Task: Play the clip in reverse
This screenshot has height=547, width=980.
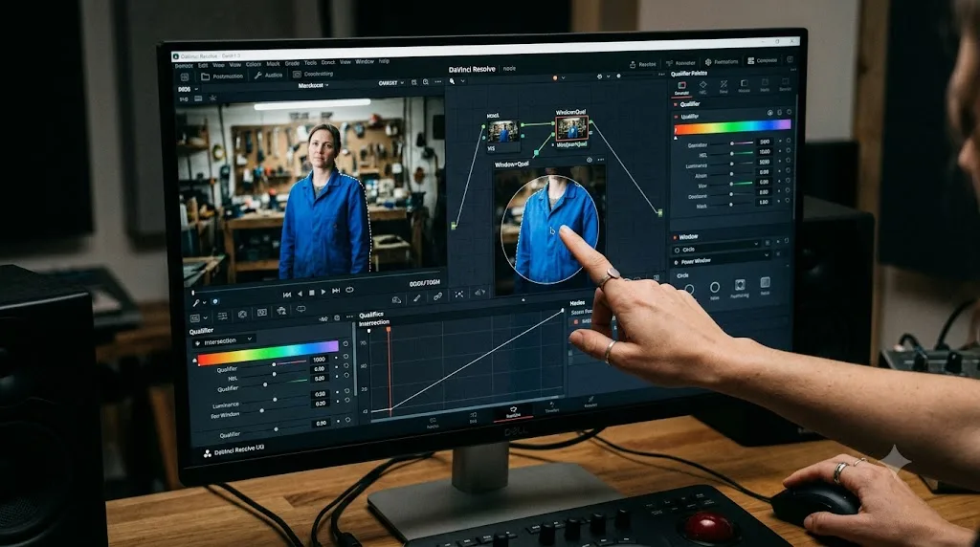Action: pyautogui.click(x=300, y=294)
